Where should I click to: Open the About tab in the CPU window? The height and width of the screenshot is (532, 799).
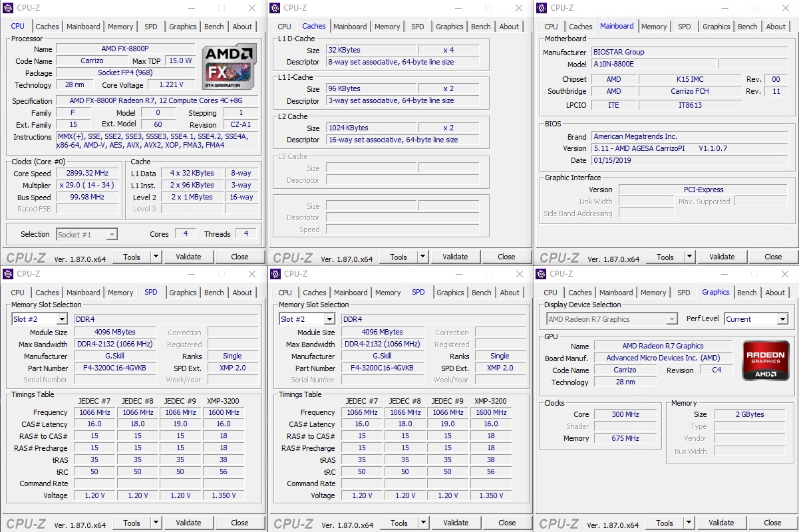tap(243, 27)
